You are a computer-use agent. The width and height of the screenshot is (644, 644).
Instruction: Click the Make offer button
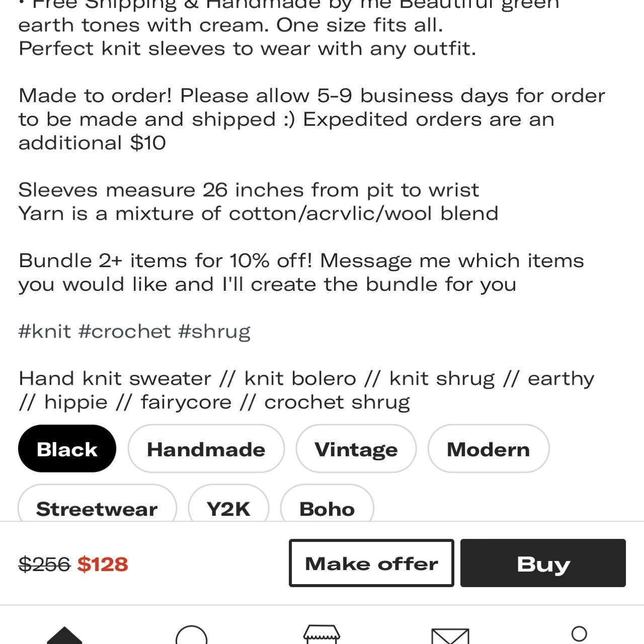371,563
